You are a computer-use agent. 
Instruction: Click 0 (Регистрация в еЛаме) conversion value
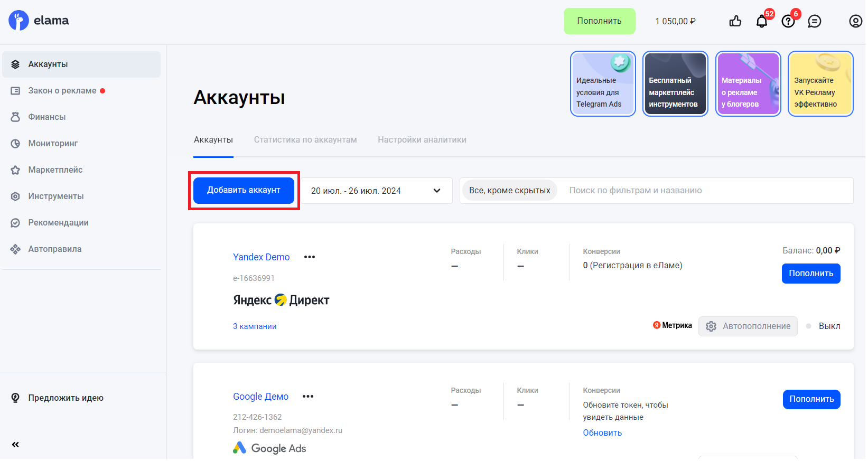point(632,266)
